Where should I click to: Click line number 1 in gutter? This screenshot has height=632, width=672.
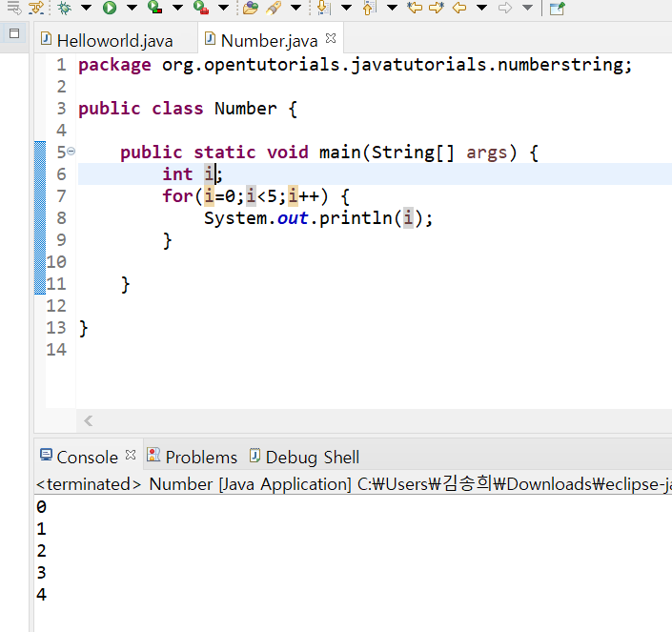tap(61, 65)
